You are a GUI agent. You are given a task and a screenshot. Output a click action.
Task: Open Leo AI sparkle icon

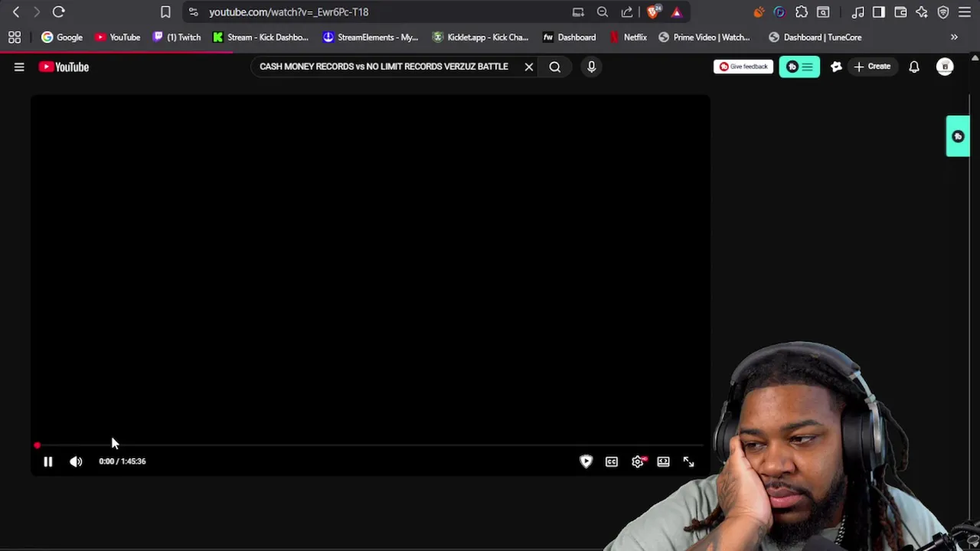[x=922, y=12]
